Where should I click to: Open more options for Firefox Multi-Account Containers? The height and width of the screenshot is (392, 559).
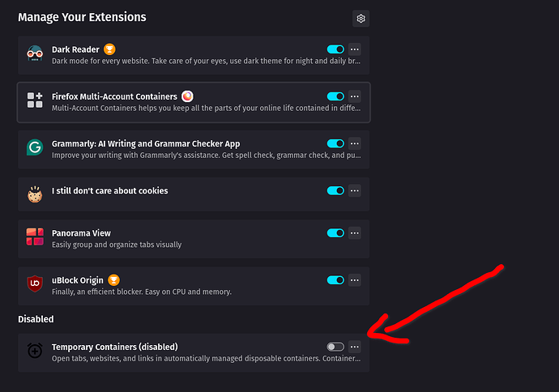354,96
